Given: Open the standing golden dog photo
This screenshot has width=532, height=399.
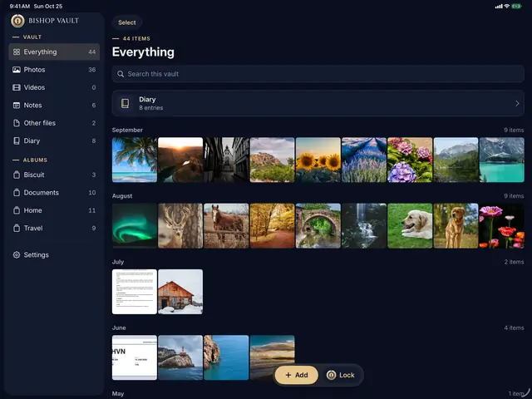Looking at the screenshot, I should [x=456, y=226].
